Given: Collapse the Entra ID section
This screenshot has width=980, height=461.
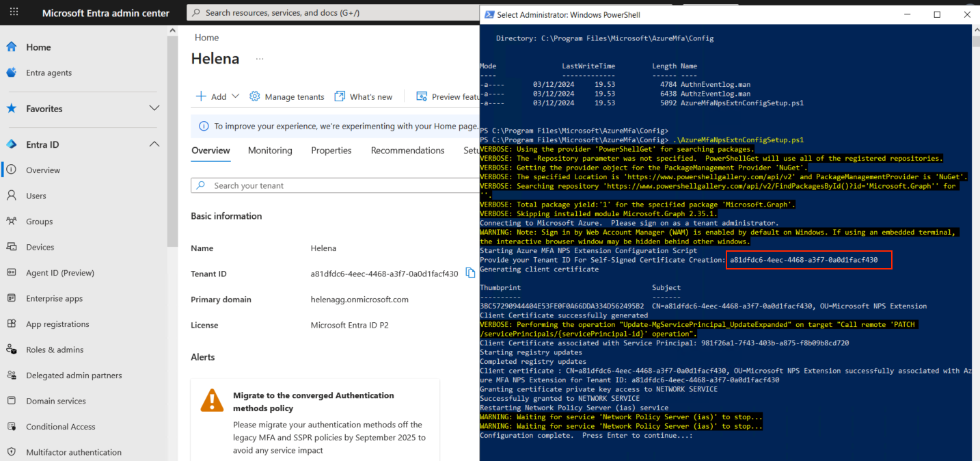Looking at the screenshot, I should tap(154, 144).
